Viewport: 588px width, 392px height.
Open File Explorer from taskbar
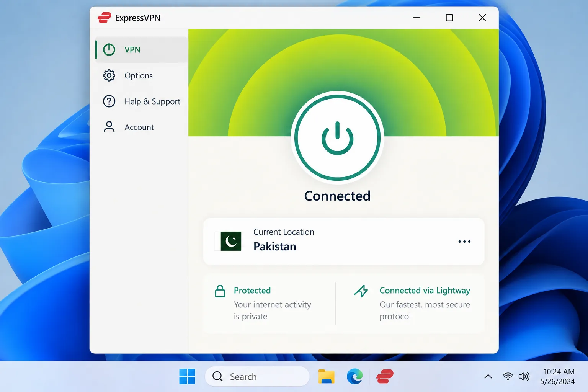326,377
